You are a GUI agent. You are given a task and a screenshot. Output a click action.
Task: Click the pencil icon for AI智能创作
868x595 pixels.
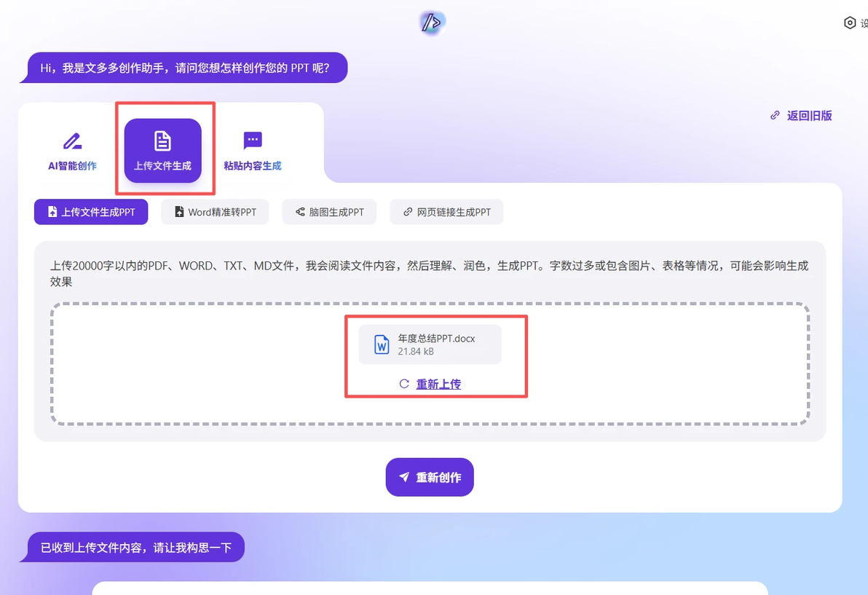(73, 141)
